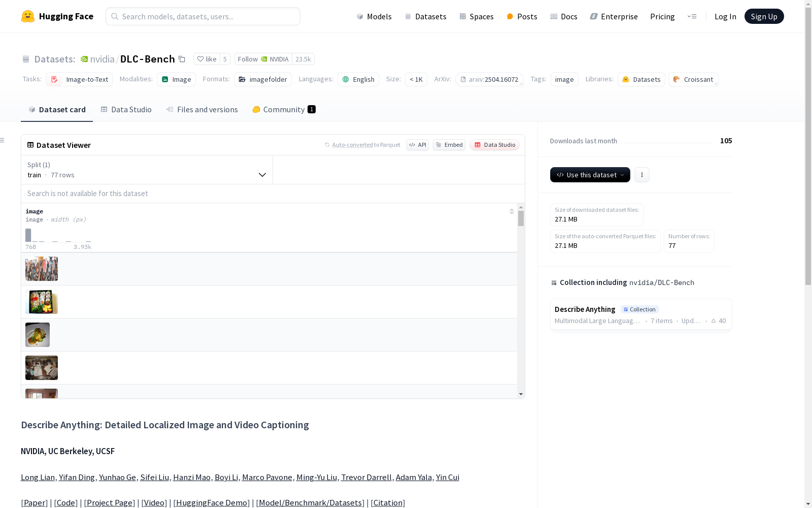Open the Describe Anything collection
This screenshot has height=508, width=812.
click(x=641, y=314)
